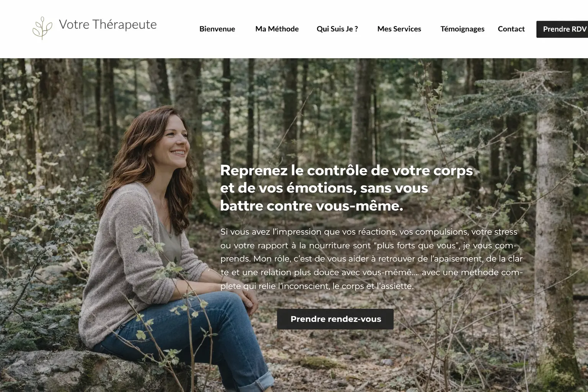Screen dimensions: 588x392
Task: Click the headline line 'battre contre vous-même.'
Action: pos(312,206)
